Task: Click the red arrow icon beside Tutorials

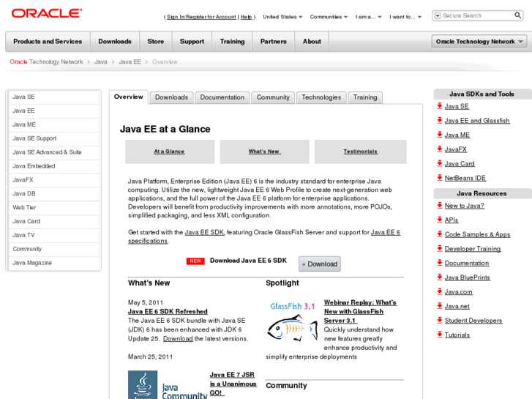Action: (x=440, y=335)
